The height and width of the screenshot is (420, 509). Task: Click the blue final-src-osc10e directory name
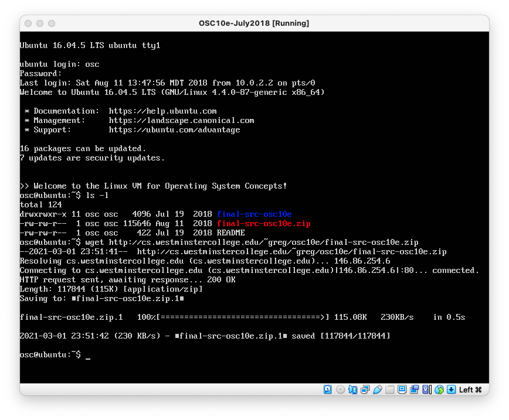coord(254,214)
